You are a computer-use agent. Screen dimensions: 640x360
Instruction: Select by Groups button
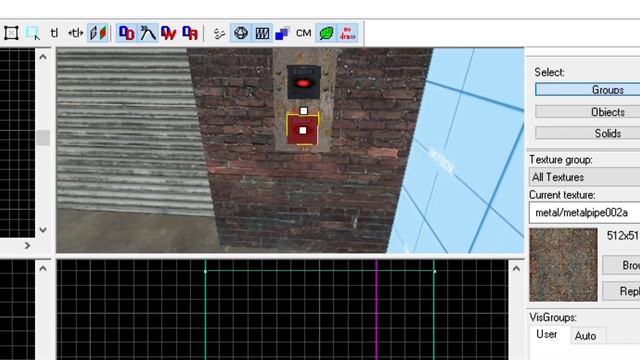click(587, 89)
